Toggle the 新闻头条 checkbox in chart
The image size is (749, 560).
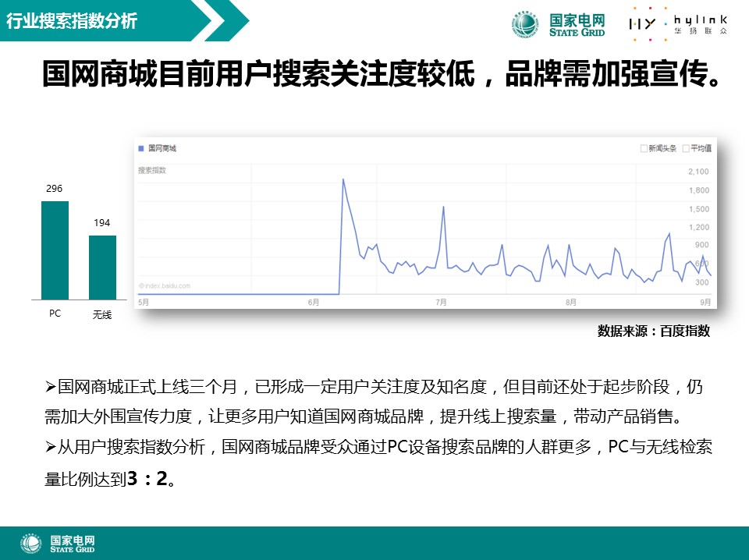tap(644, 148)
